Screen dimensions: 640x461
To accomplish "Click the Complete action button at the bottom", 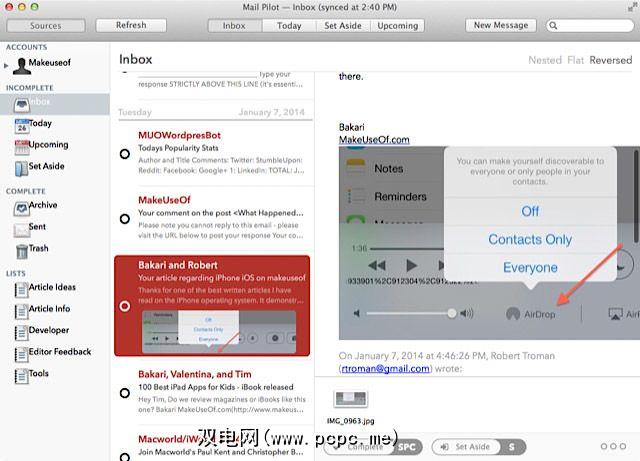I will [373, 447].
